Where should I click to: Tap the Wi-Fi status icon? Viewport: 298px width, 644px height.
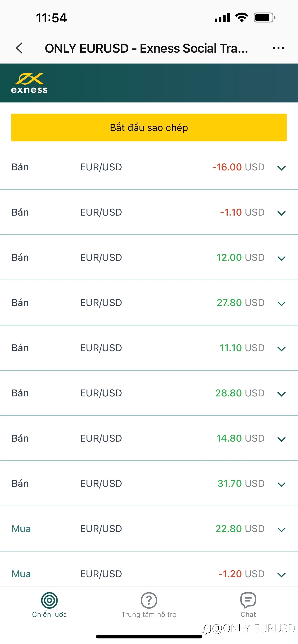coord(241,17)
